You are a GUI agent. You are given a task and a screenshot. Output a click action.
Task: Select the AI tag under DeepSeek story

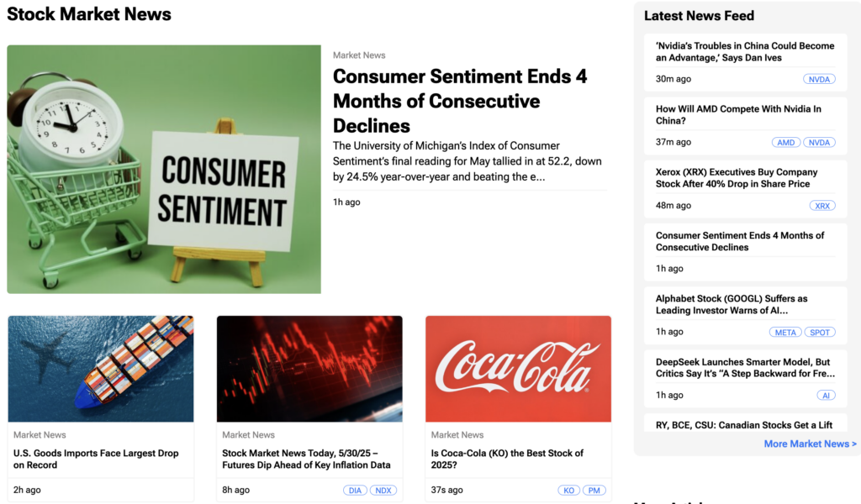(826, 396)
